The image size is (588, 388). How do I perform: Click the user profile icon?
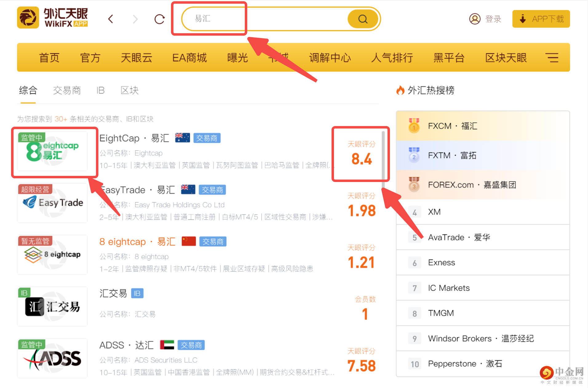tap(475, 19)
